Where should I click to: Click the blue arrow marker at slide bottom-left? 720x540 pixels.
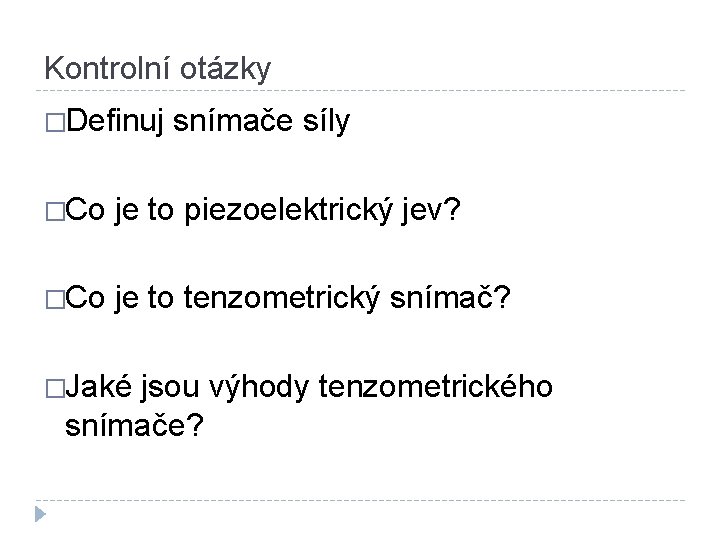click(38, 515)
